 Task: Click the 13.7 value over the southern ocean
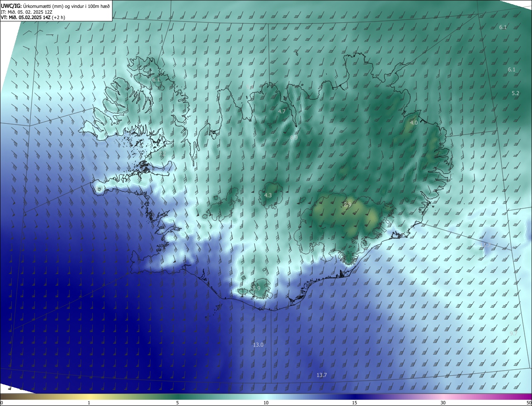click(322, 375)
